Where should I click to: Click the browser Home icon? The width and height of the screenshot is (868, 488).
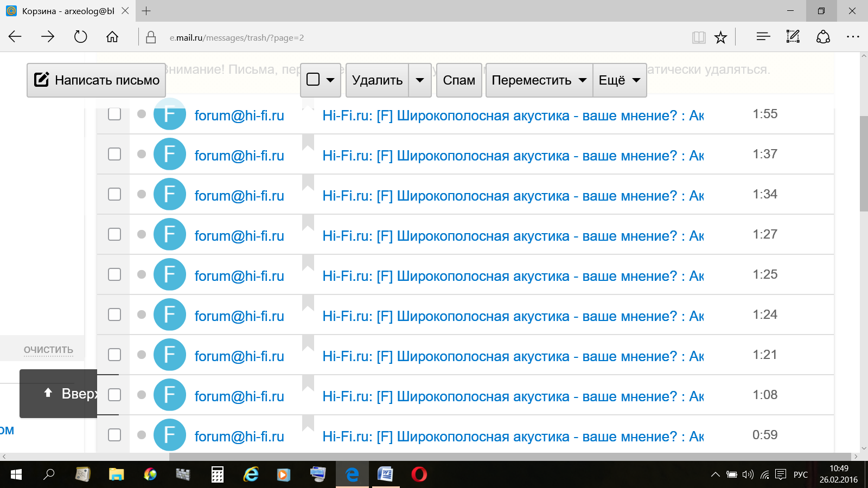(x=112, y=37)
